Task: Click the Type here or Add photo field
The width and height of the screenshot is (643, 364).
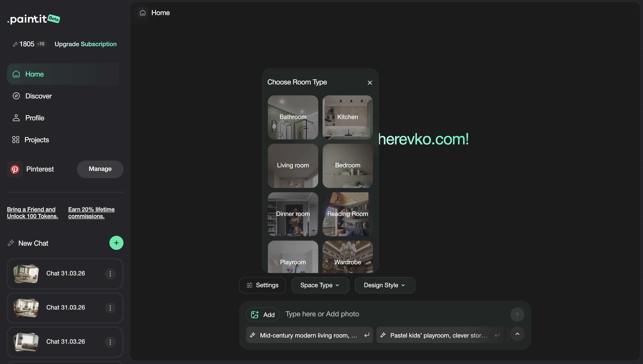Action: (x=322, y=314)
